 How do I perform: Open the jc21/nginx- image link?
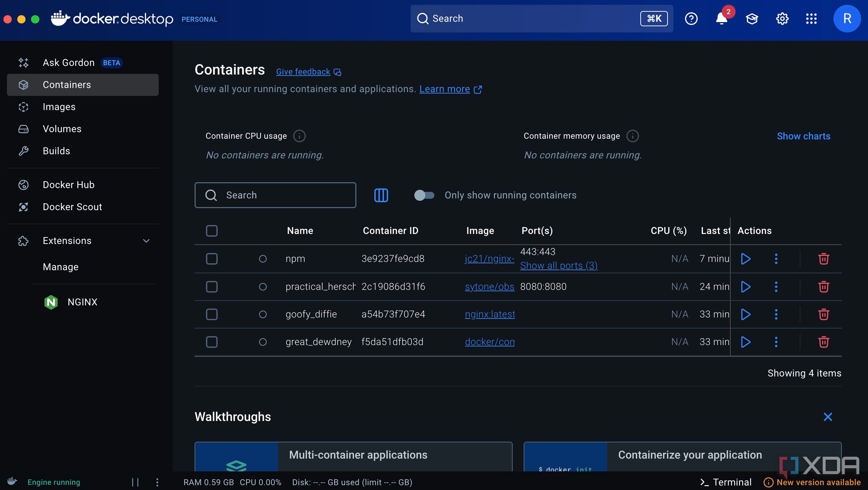(489, 259)
